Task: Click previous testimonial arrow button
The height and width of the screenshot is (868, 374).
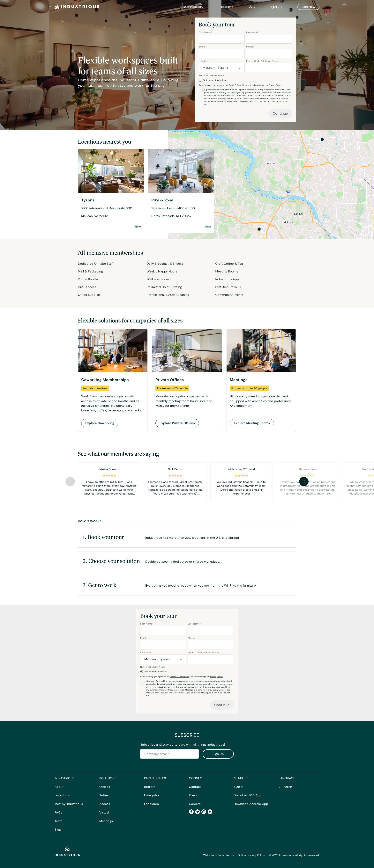Action: 70,481
